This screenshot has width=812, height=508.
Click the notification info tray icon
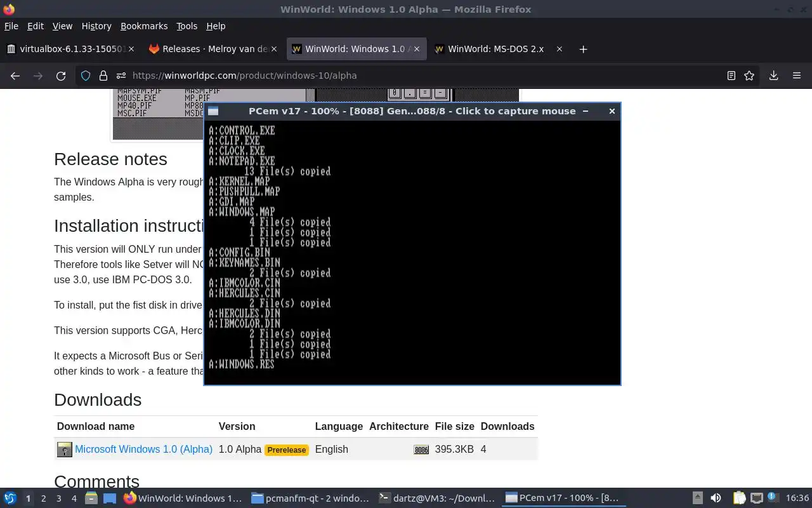(773, 498)
